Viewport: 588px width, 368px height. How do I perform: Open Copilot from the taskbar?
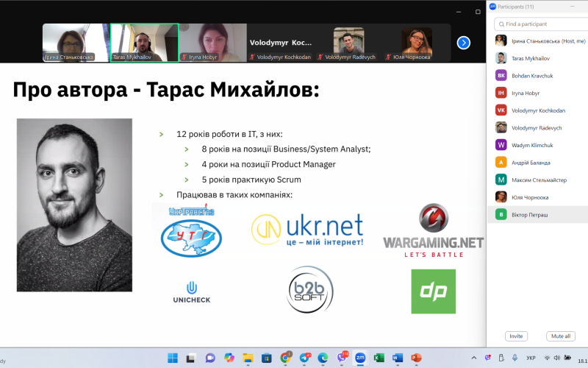click(229, 358)
